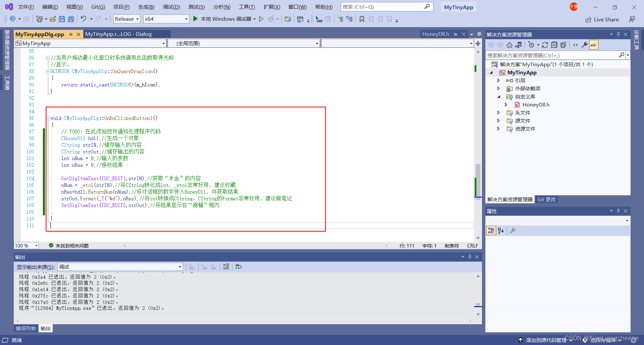The height and width of the screenshot is (345, 644).
Task: Open the 文件(F) menu
Action: tap(26, 7)
